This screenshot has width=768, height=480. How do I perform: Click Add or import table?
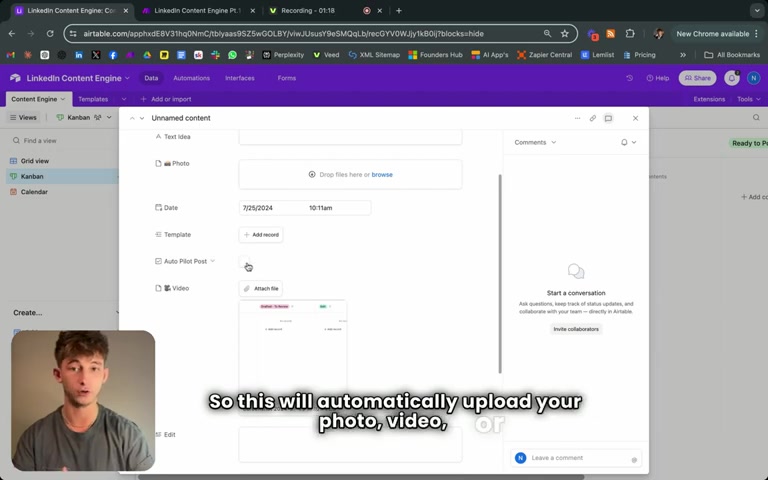click(166, 99)
